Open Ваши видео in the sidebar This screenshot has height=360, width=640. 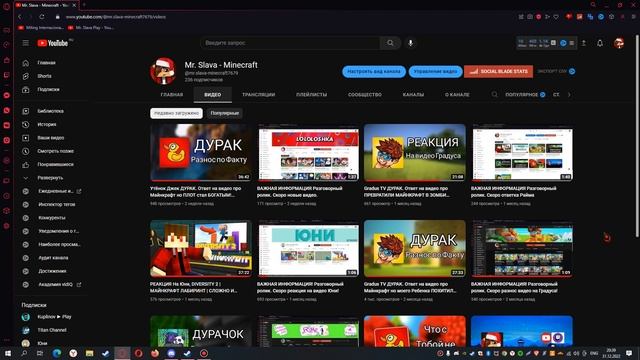pos(51,138)
